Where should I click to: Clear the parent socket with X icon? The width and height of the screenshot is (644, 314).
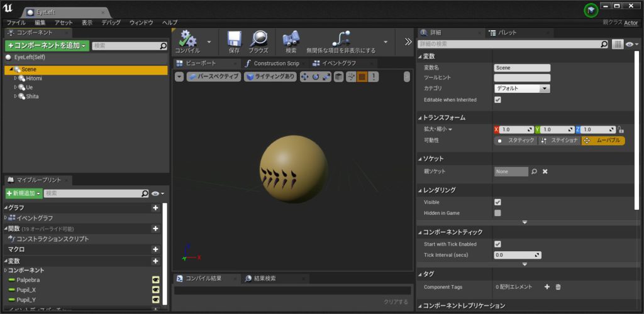pos(545,171)
